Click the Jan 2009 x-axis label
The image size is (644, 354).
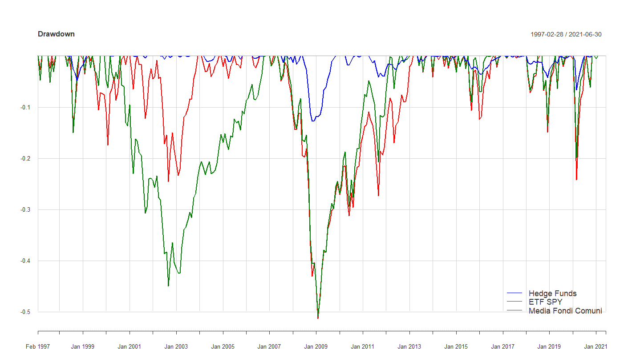(316, 346)
